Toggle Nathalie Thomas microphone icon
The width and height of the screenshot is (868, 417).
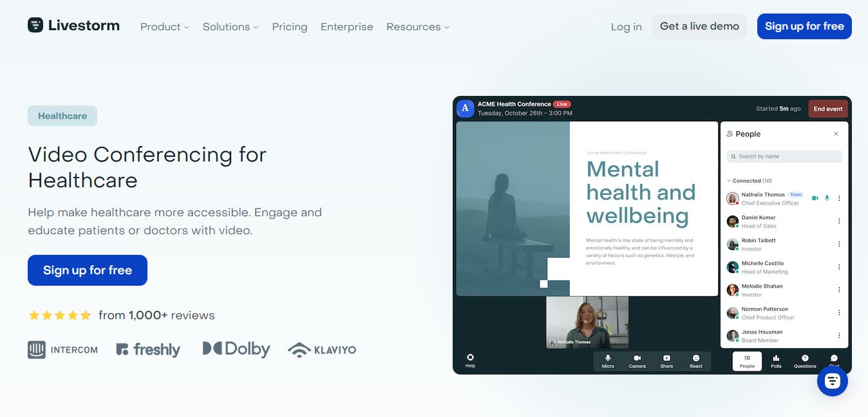point(827,198)
